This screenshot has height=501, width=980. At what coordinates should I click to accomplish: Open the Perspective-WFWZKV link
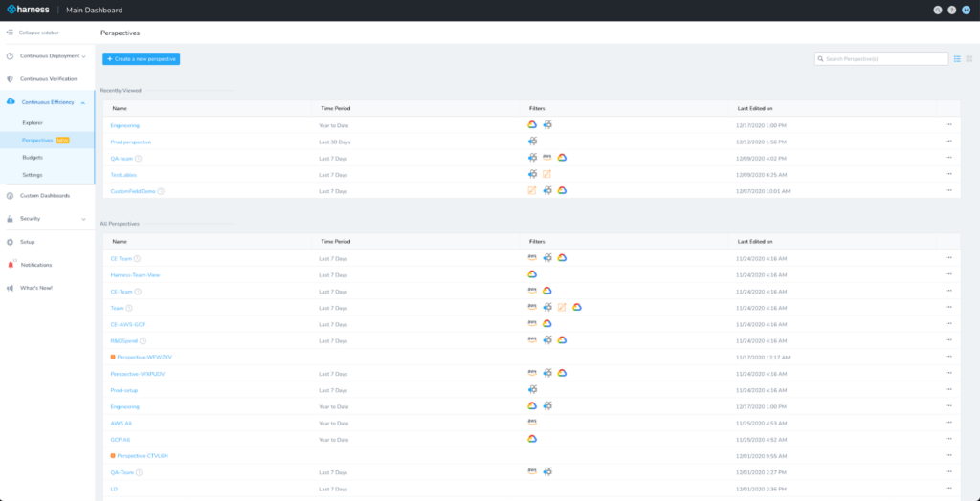click(x=145, y=358)
